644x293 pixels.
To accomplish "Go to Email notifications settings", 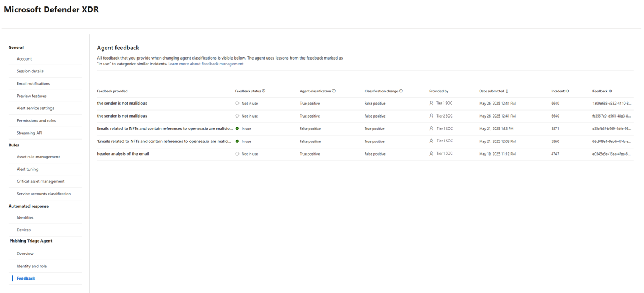I will click(x=33, y=84).
